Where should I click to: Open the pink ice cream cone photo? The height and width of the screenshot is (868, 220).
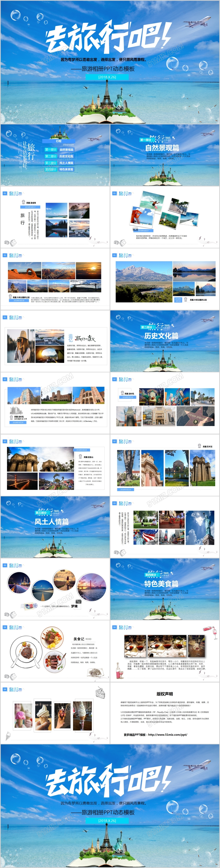23,715
